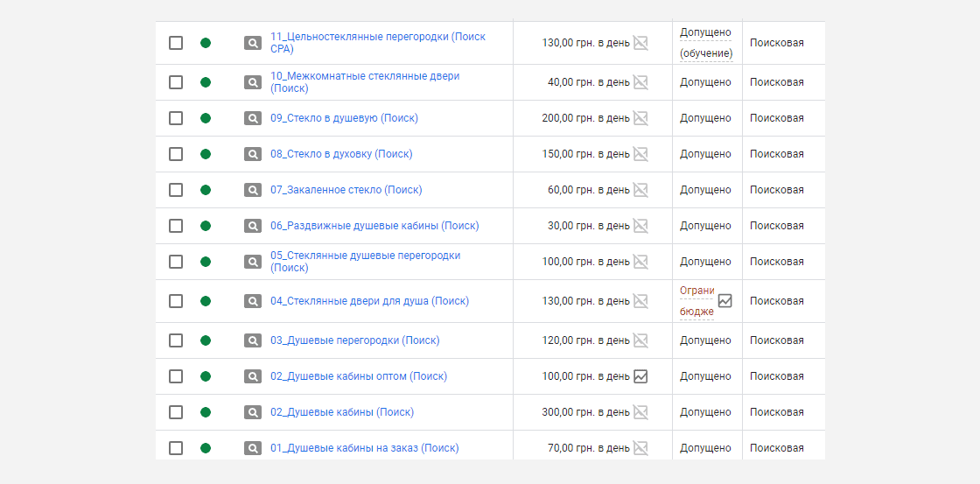Click green status dot of 08_Стекло в духовку
Viewport: 980px width, 484px height.
tap(205, 154)
